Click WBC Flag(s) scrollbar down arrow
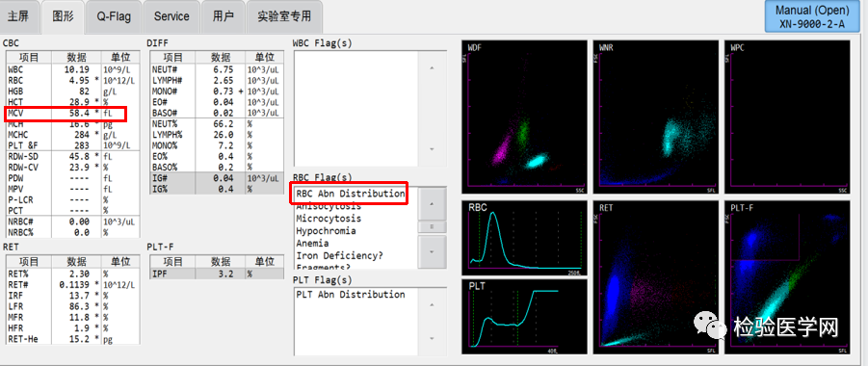Viewport: 868px width, 366px height. click(432, 149)
